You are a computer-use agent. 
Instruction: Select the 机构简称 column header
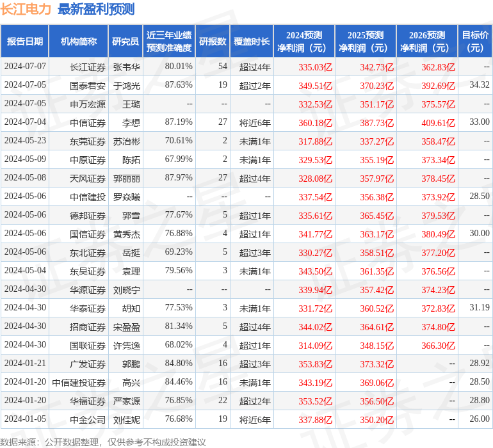tap(79, 41)
